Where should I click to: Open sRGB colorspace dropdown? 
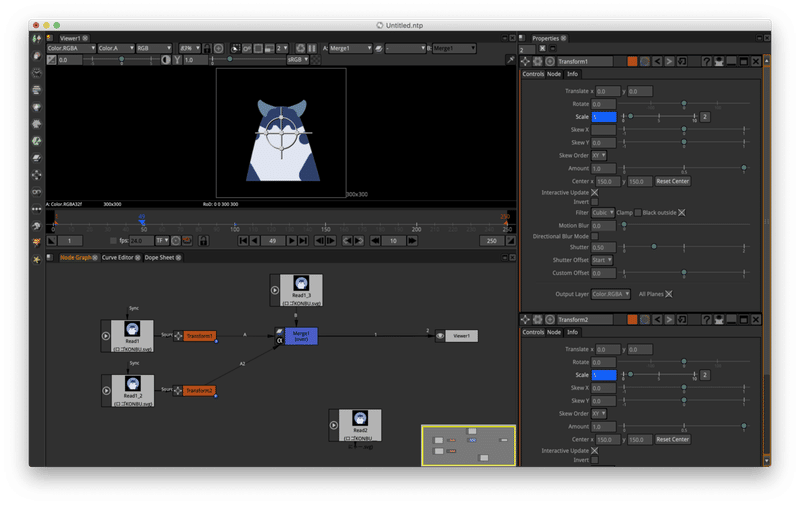[x=297, y=60]
